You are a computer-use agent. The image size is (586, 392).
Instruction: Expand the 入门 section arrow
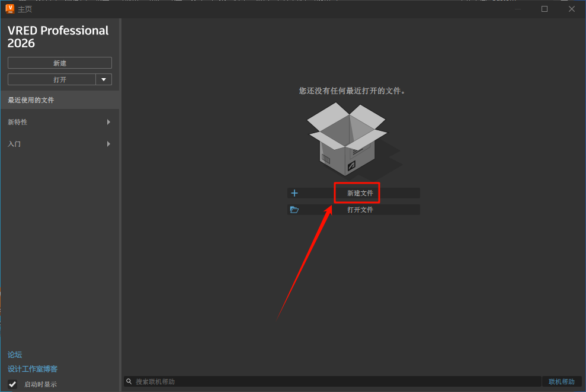tap(108, 144)
